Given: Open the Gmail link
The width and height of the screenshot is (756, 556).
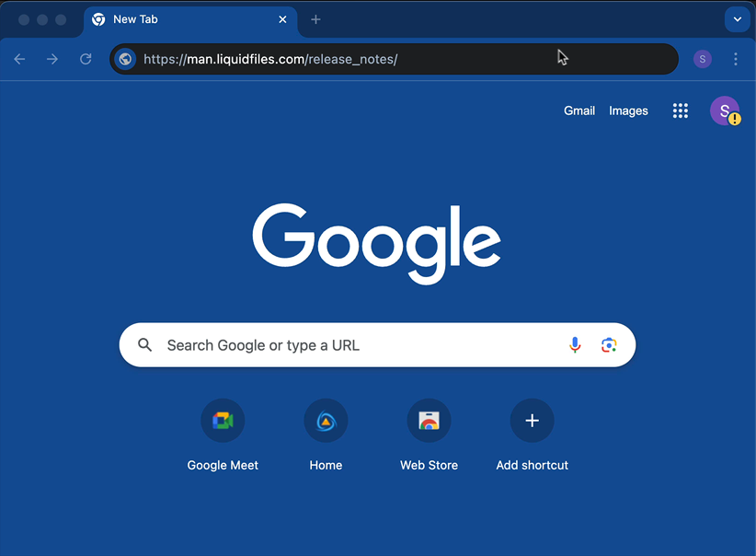Looking at the screenshot, I should [579, 110].
